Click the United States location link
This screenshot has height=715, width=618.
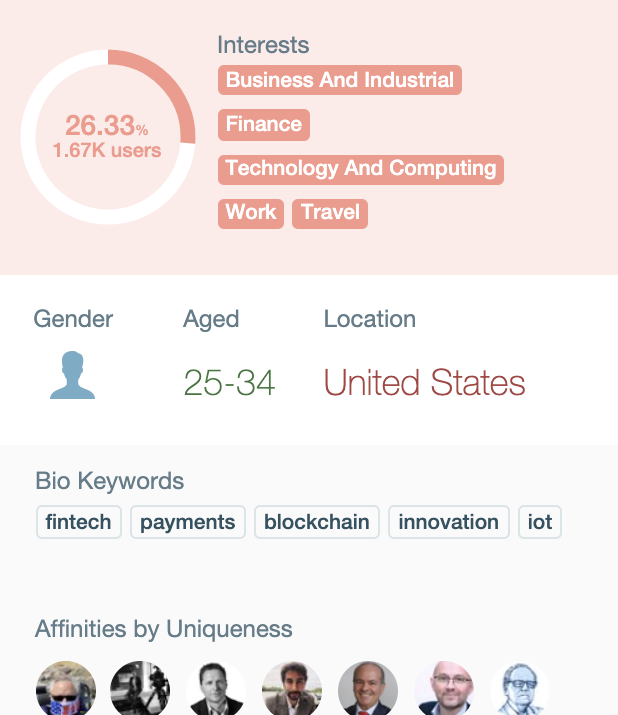[x=424, y=383]
